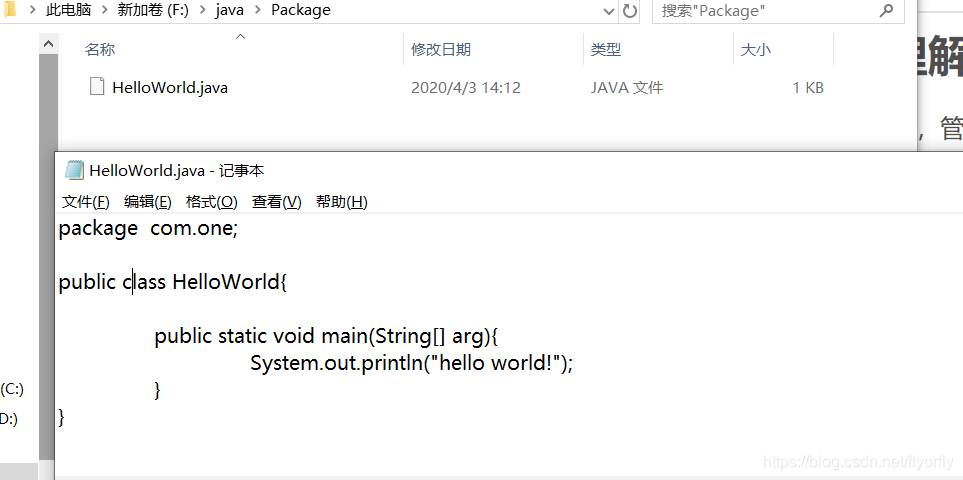
Task: Click the 1 KB size cell
Action: (x=808, y=88)
